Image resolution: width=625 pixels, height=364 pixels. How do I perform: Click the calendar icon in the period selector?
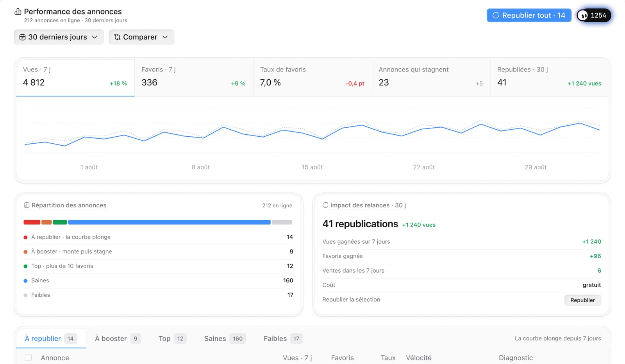[23, 37]
